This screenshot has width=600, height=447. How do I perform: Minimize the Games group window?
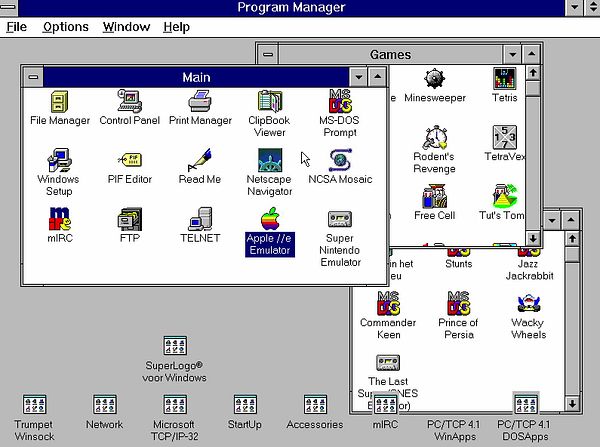[x=512, y=54]
